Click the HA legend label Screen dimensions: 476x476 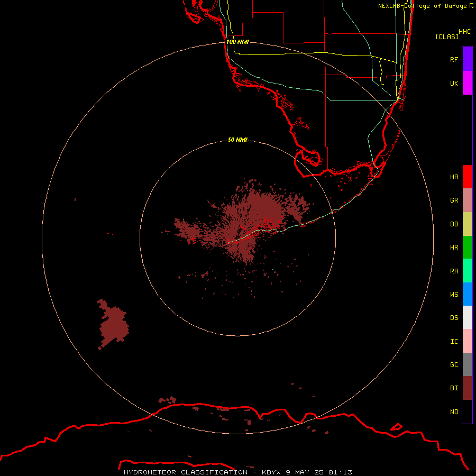point(454,177)
